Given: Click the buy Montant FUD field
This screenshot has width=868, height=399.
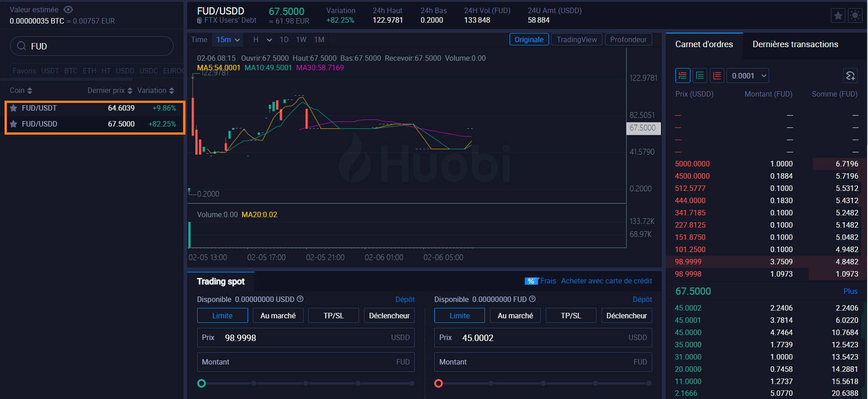Looking at the screenshot, I should pyautogui.click(x=306, y=362).
